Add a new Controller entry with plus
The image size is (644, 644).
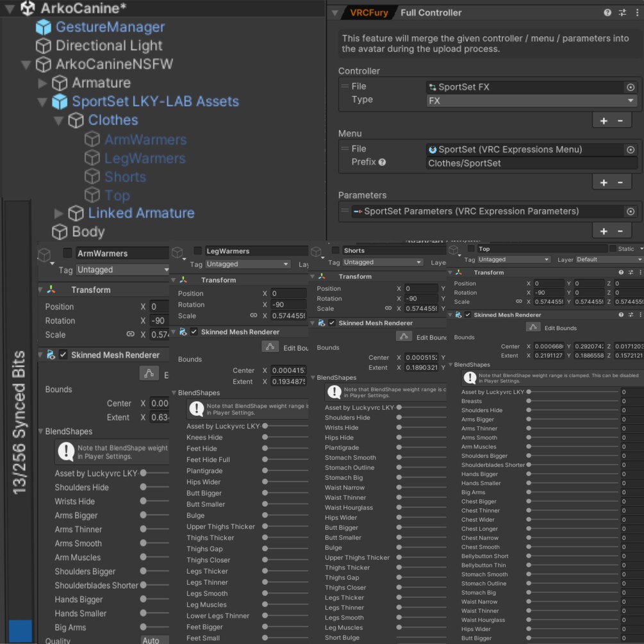(604, 120)
